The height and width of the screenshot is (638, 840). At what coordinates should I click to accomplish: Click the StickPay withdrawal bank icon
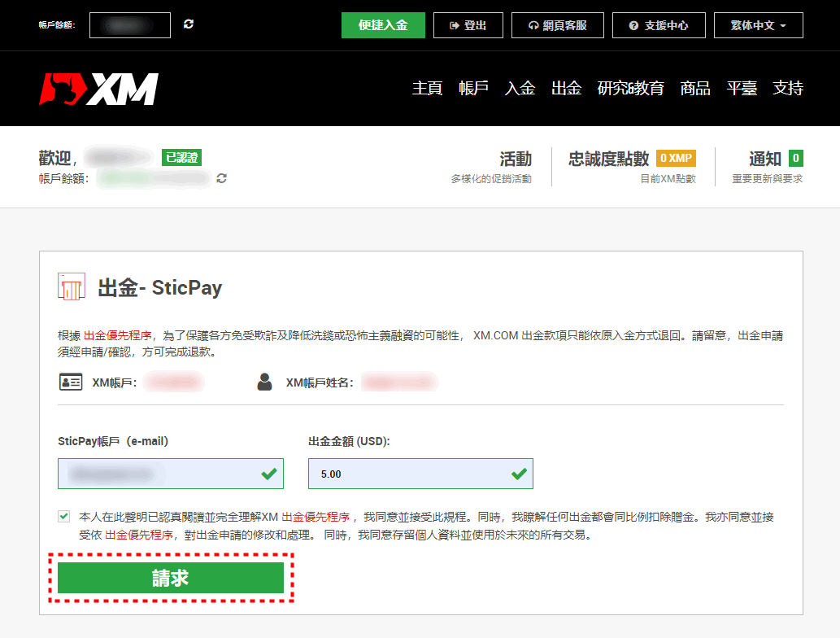72,286
